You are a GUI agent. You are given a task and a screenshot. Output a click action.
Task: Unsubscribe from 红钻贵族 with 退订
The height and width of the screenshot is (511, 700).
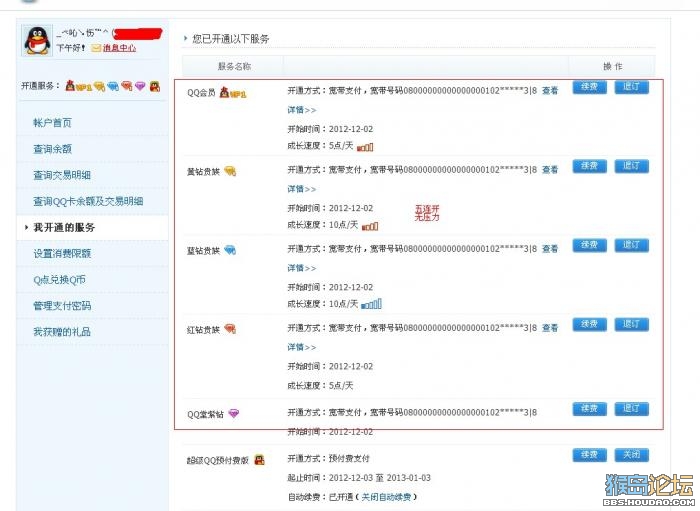631,324
